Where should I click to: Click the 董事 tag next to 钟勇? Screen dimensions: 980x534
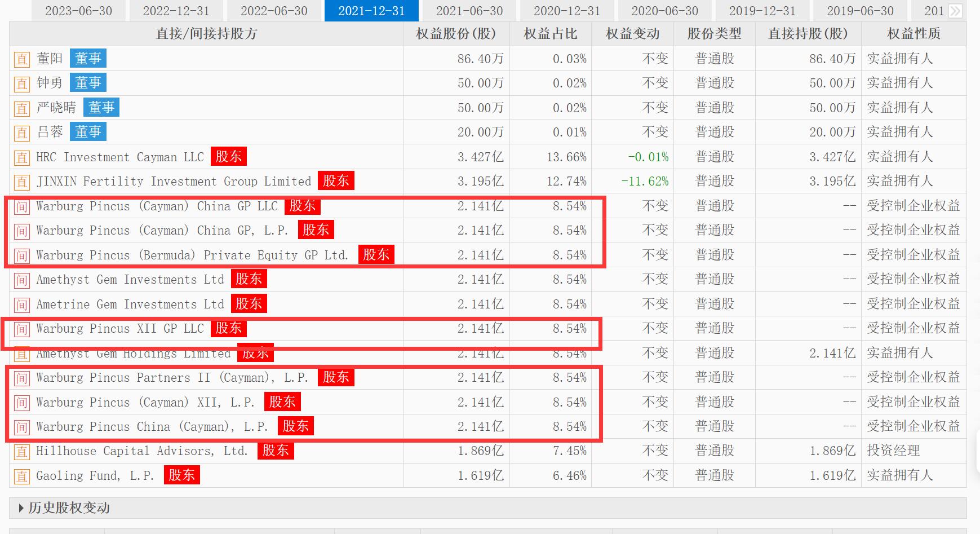click(88, 83)
